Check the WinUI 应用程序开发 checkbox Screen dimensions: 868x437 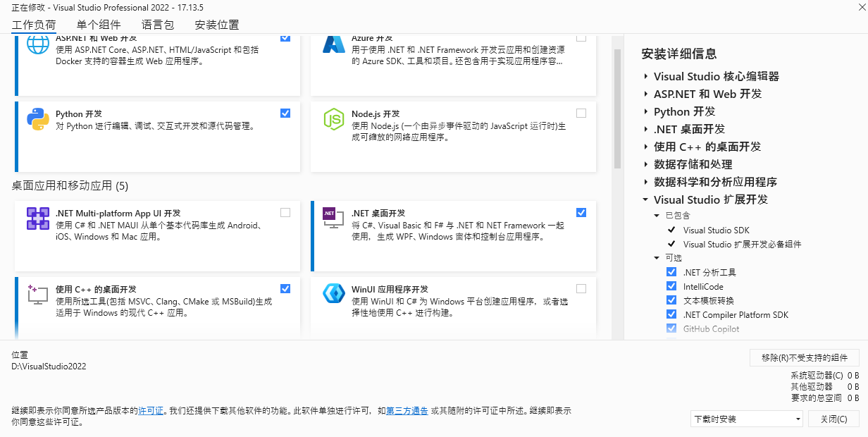(x=581, y=288)
